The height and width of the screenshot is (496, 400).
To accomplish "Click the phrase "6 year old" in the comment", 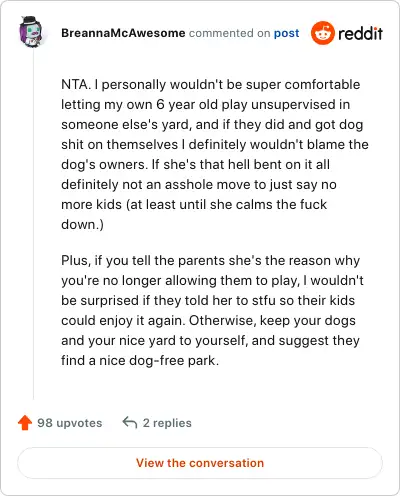I will point(187,104).
